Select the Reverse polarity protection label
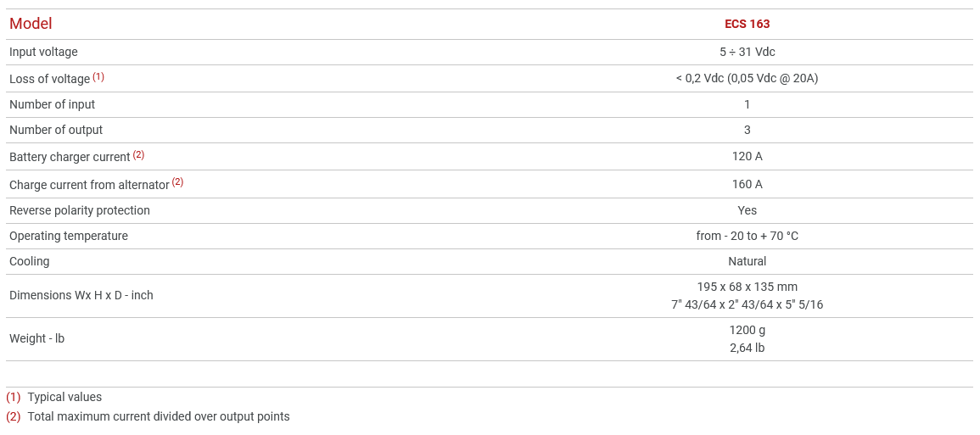Image resolution: width=980 pixels, height=435 pixels. (80, 210)
